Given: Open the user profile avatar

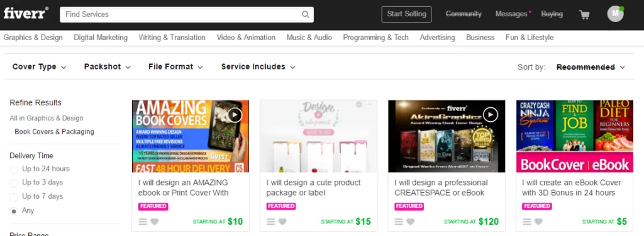Looking at the screenshot, I should tap(615, 14).
